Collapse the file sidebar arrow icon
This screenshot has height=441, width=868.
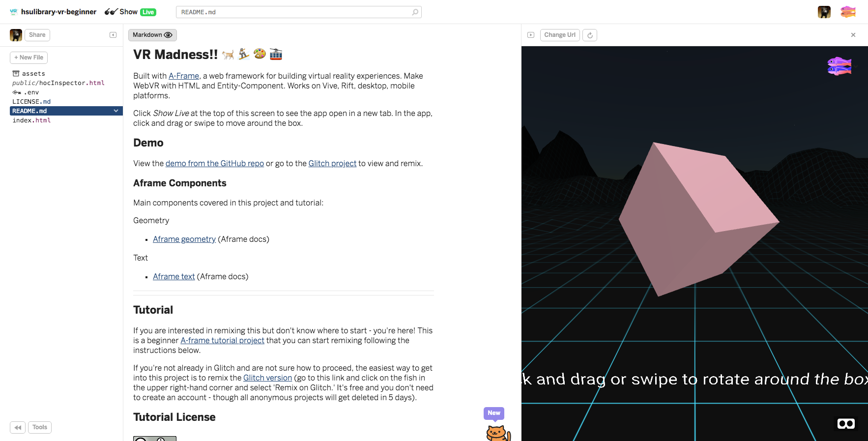coord(113,35)
